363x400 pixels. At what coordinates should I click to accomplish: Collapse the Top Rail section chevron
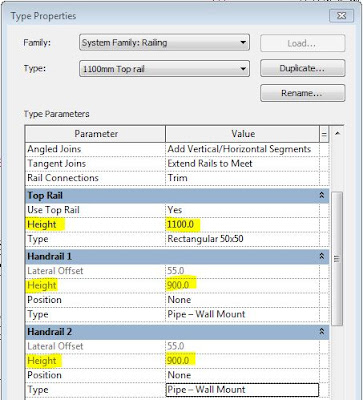coord(322,195)
